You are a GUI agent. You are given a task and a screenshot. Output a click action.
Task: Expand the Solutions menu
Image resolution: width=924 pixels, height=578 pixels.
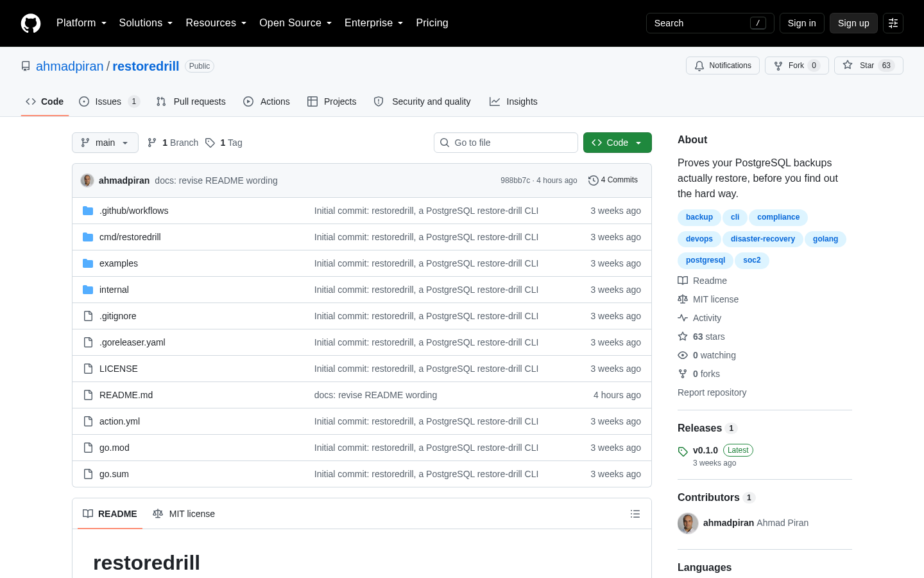point(146,23)
